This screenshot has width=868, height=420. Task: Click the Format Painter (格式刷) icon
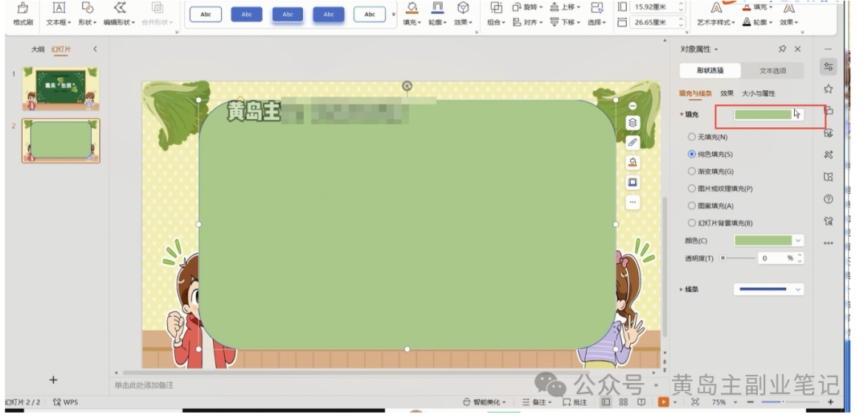point(23,8)
